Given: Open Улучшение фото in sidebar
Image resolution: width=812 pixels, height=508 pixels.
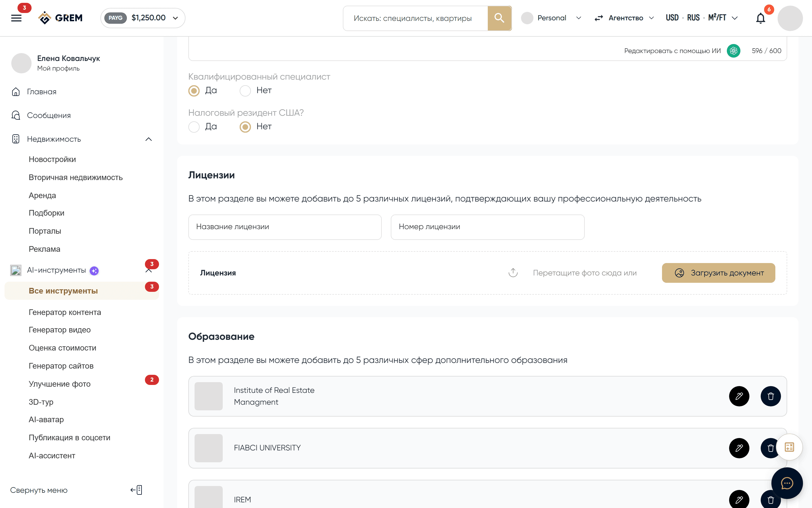Looking at the screenshot, I should [x=60, y=384].
